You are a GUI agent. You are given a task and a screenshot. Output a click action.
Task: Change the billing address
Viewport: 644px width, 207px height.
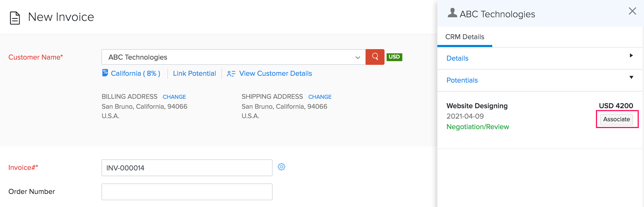coord(174,97)
